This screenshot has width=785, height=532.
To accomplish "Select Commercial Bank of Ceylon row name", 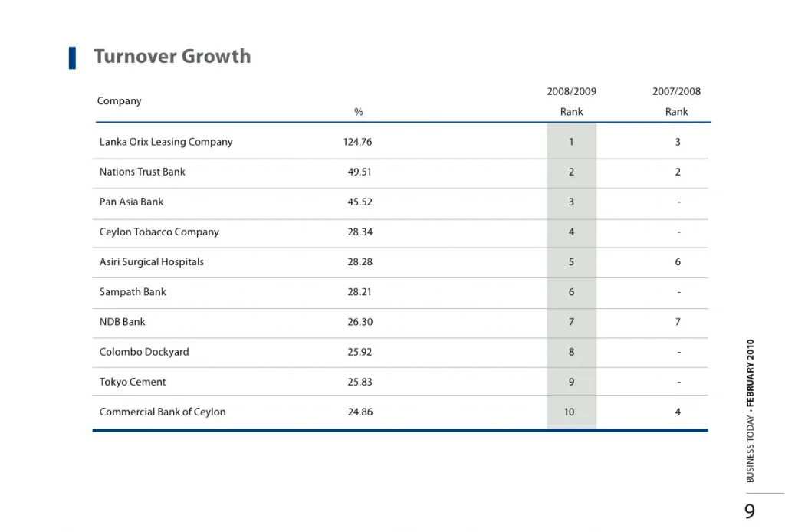I will click(163, 412).
